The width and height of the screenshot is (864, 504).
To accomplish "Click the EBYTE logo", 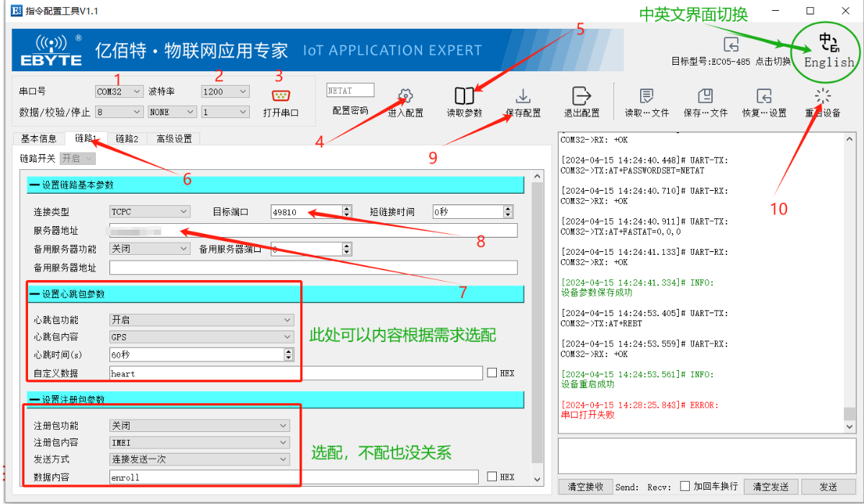I will pyautogui.click(x=50, y=50).
